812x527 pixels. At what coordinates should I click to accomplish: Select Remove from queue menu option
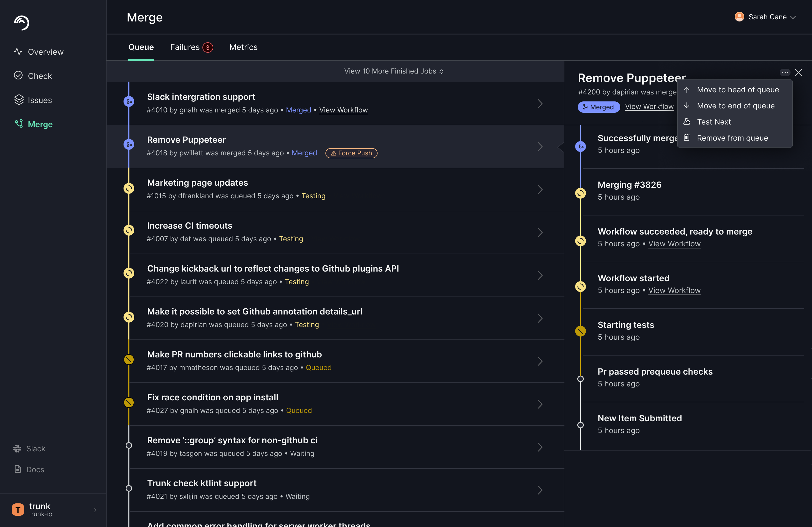point(735,138)
